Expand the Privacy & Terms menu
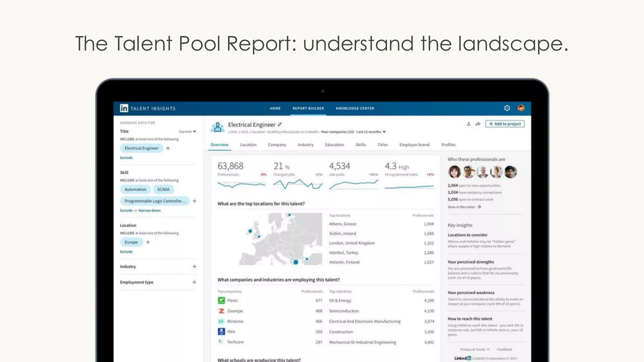 pos(475,349)
